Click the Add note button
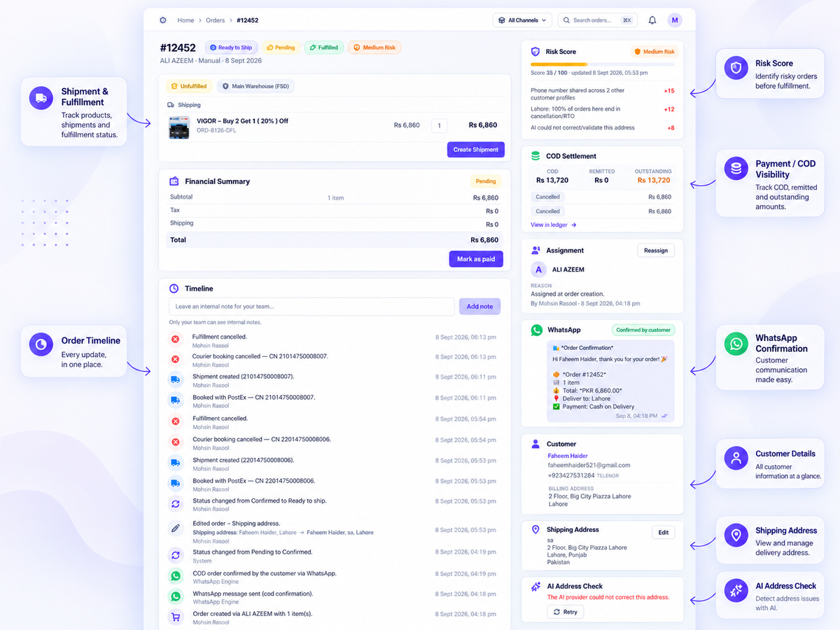The height and width of the screenshot is (630, 840). (479, 307)
